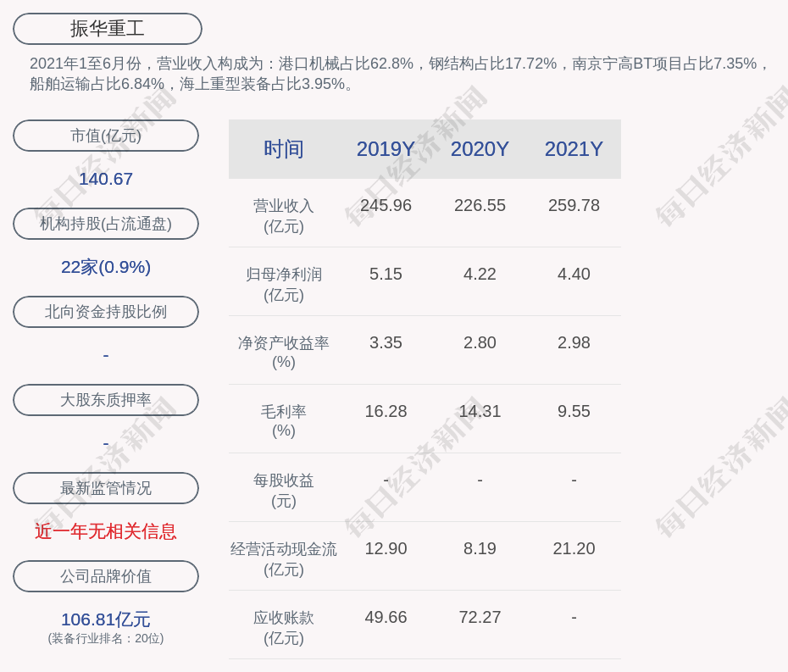
Task: Click the gross margin value 9.55
Action: click(x=574, y=411)
